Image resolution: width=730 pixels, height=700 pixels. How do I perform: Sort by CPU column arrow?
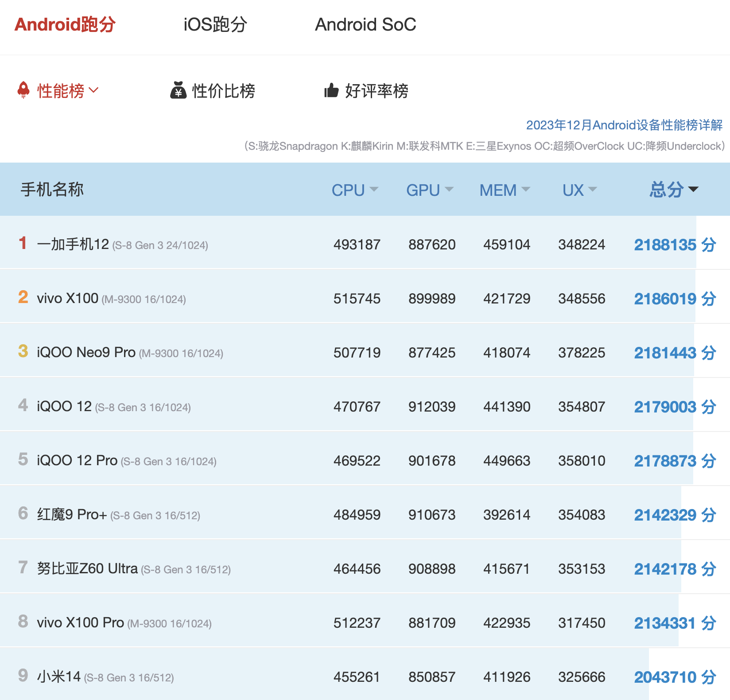pos(374,189)
